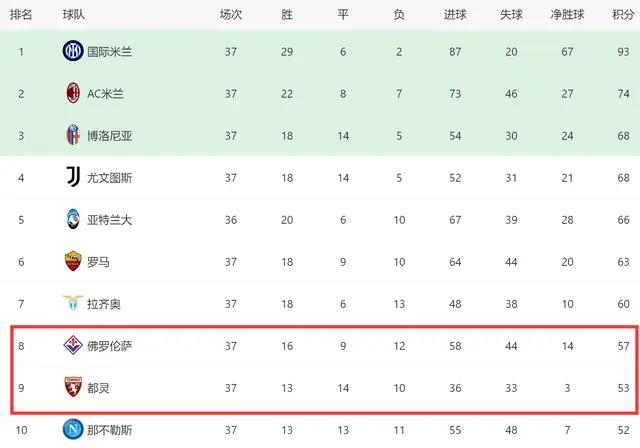Sort by 净胜球 column header
Screen dimensions: 640x448
coord(567,15)
